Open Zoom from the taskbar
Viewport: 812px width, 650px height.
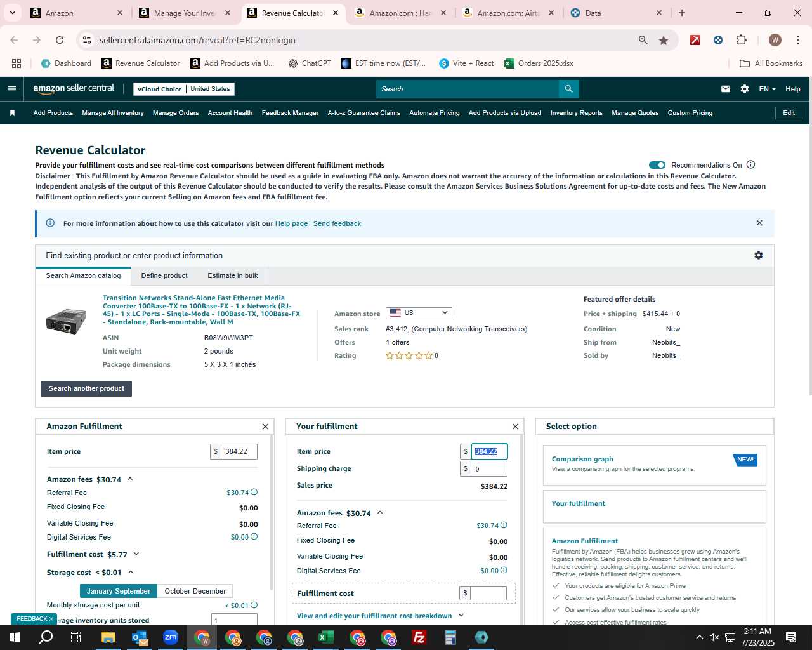171,637
